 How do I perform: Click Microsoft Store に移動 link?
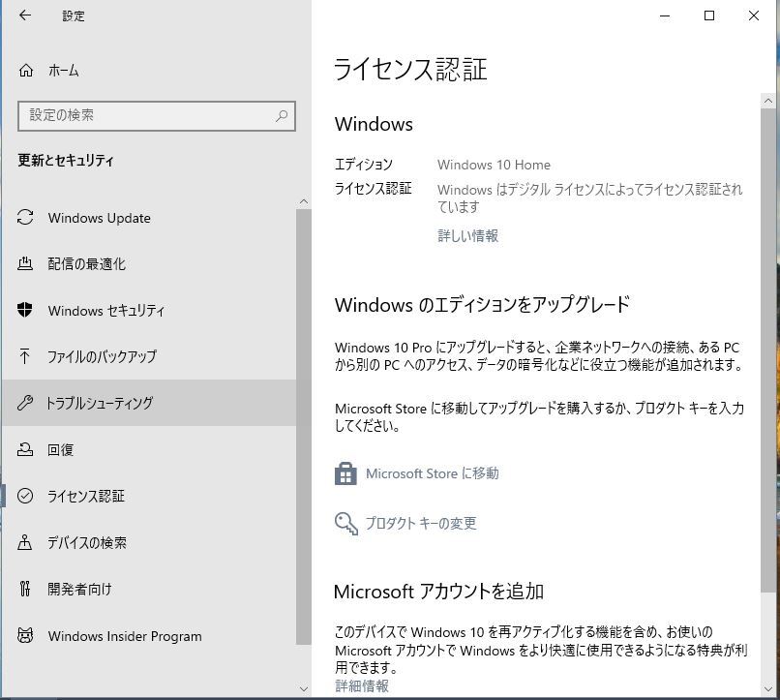click(x=433, y=473)
